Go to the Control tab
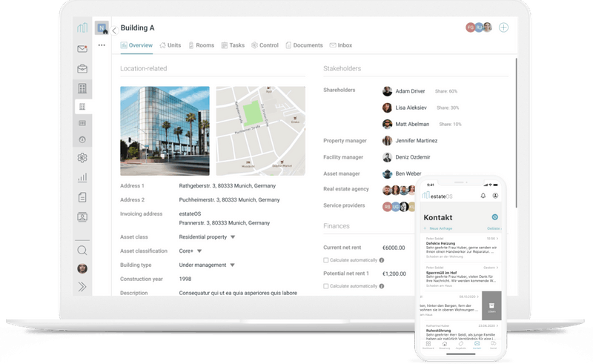The width and height of the screenshot is (593, 364). pos(265,45)
